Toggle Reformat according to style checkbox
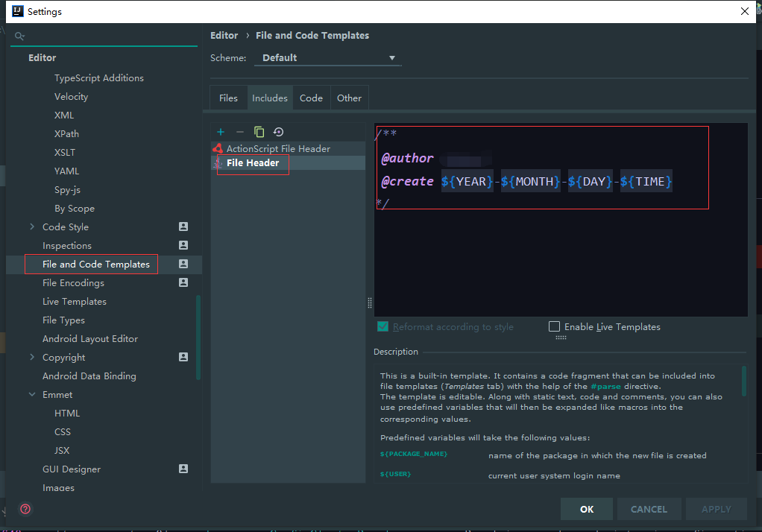Viewport: 762px width, 532px height. [x=383, y=326]
